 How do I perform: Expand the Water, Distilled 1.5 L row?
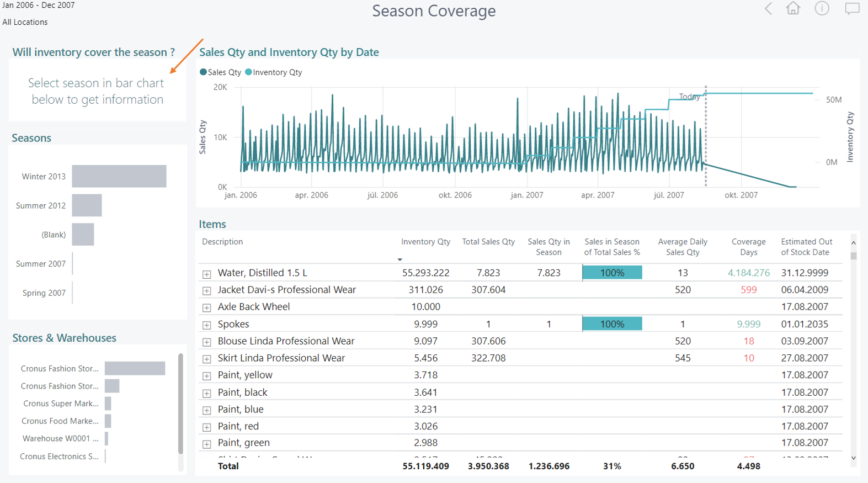tap(206, 274)
